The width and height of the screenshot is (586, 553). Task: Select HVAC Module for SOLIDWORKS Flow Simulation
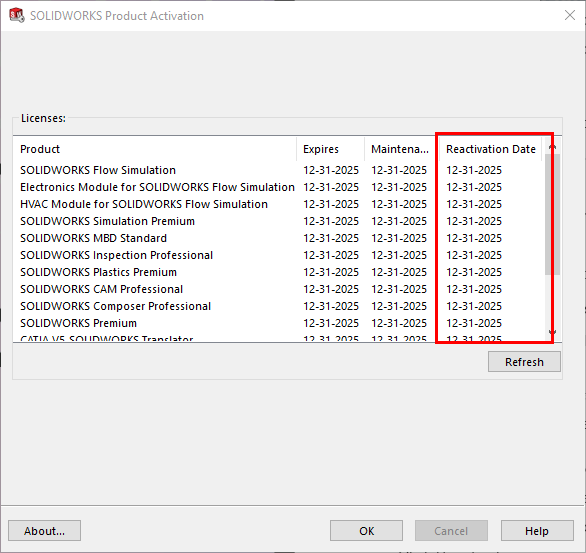(x=279, y=204)
